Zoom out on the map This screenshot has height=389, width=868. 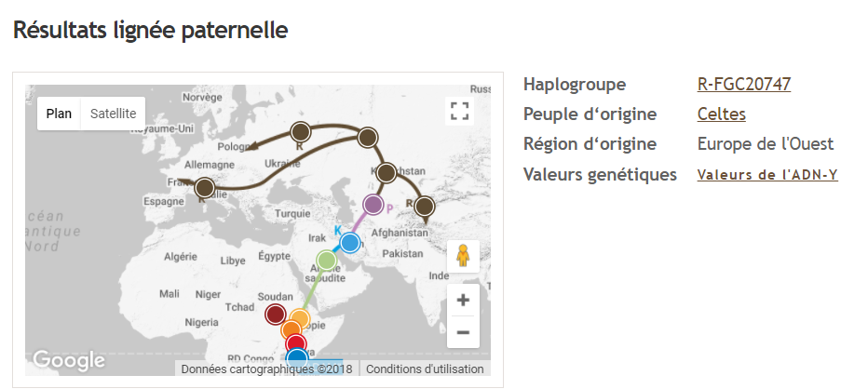click(x=463, y=331)
